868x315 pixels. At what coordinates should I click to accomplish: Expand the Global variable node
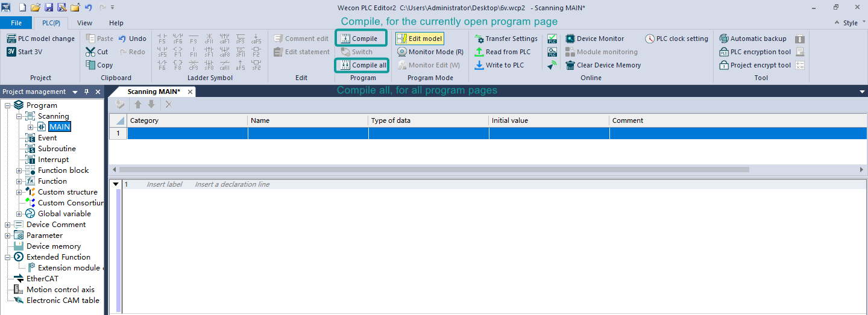[x=19, y=214]
